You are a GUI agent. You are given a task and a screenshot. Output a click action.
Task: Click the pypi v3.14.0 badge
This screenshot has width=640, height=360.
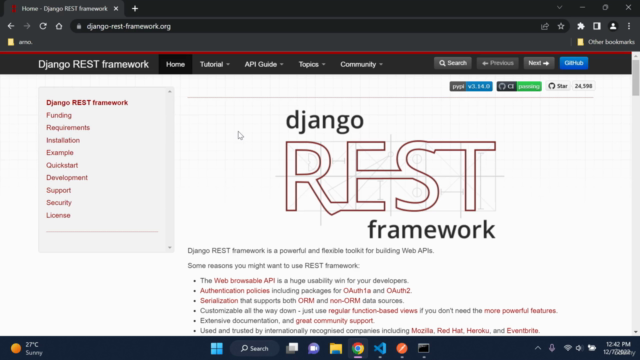click(471, 86)
